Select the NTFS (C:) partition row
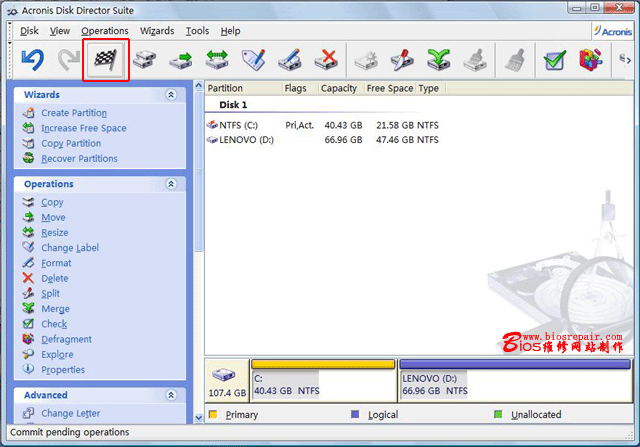This screenshot has width=640, height=447. (x=323, y=125)
